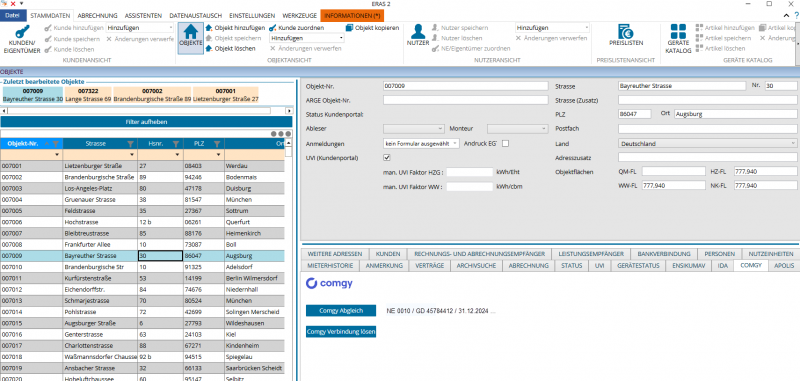Click the Comgy Abgleich button

point(341,310)
